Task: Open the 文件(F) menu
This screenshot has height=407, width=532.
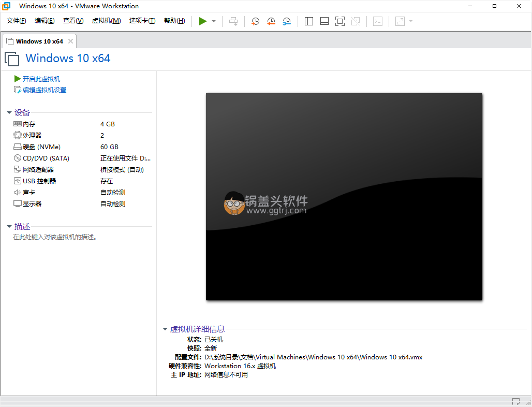Action: pyautogui.click(x=16, y=21)
